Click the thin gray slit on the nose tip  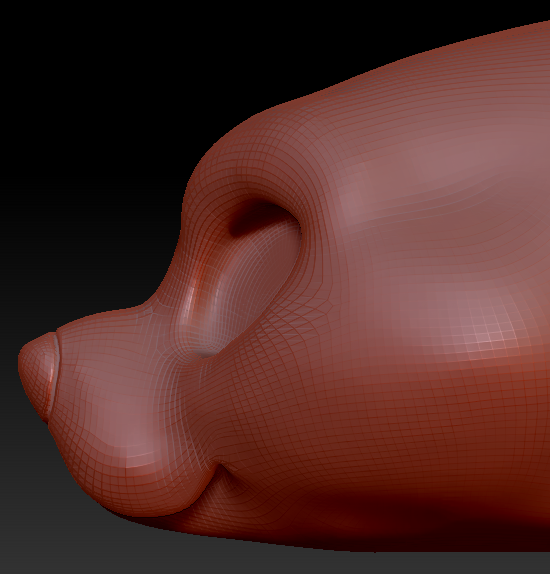coord(56,370)
